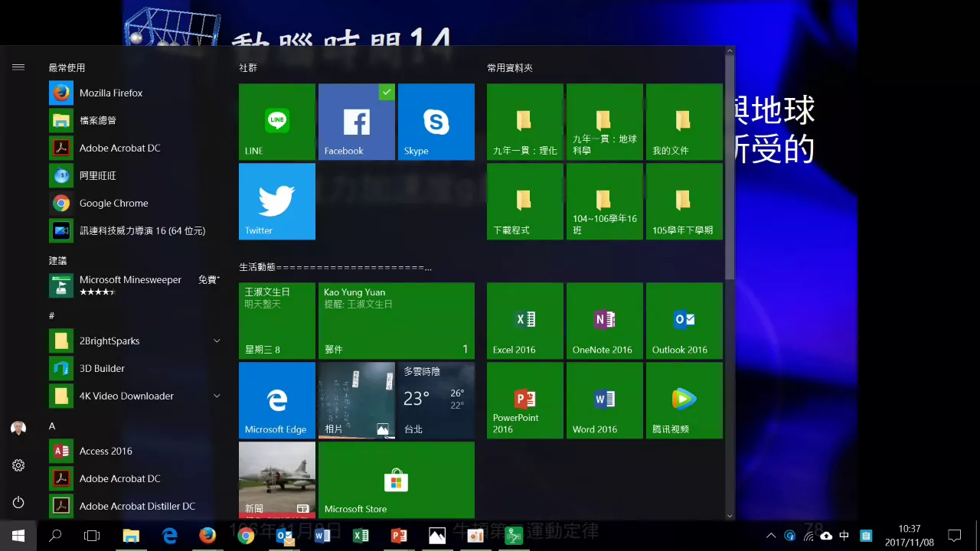Open the calendar tile showing 王淑文生日
The width and height of the screenshot is (980, 551).
coord(277,321)
